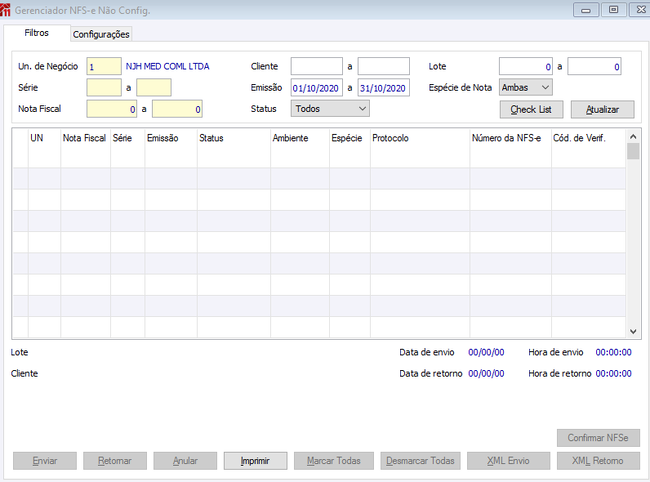Click the NJH MED COML LTDA text

click(x=167, y=66)
